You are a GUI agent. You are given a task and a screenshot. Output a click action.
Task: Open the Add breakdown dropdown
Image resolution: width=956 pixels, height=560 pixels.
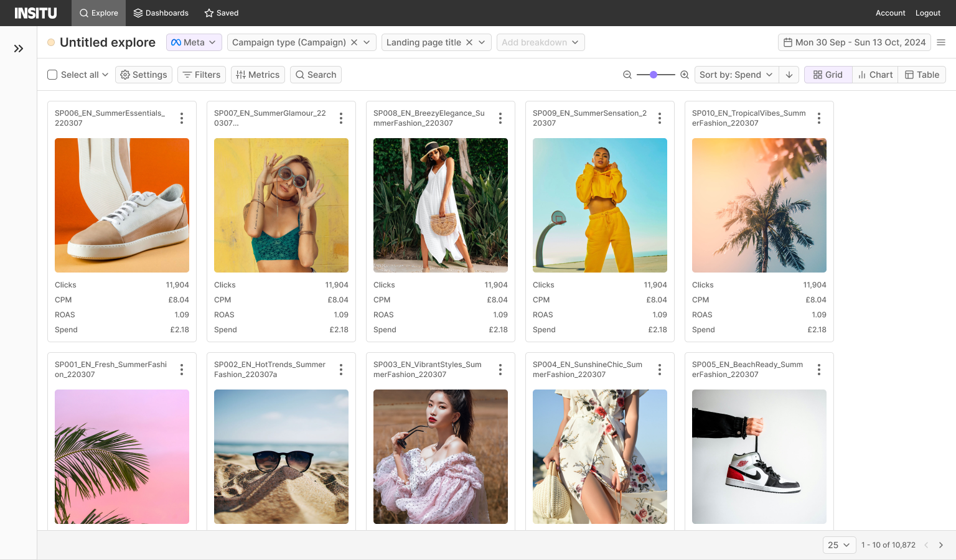point(540,42)
